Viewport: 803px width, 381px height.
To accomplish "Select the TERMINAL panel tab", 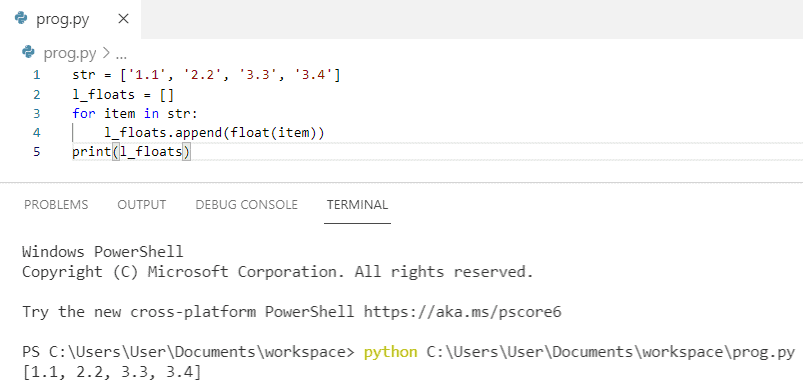I will coord(357,205).
